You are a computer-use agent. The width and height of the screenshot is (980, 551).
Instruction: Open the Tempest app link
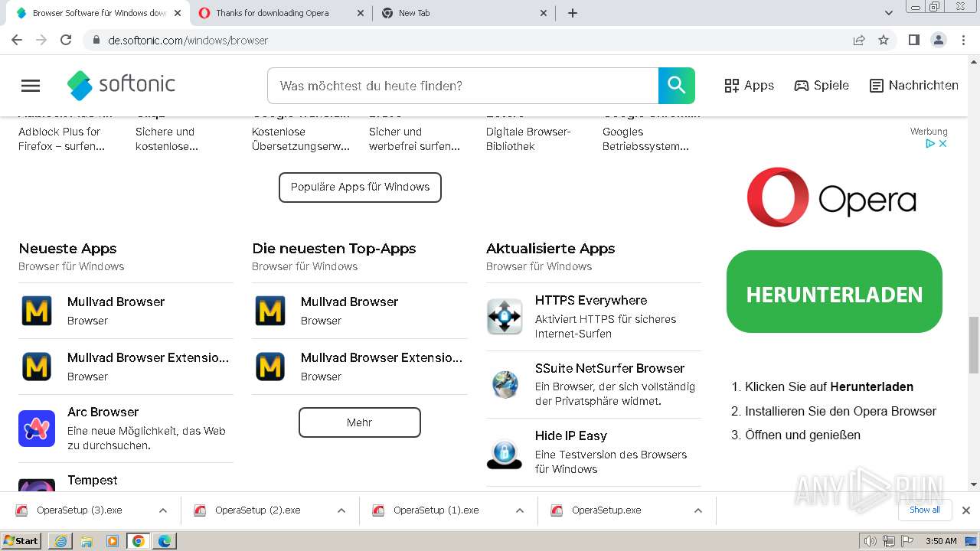tap(93, 480)
